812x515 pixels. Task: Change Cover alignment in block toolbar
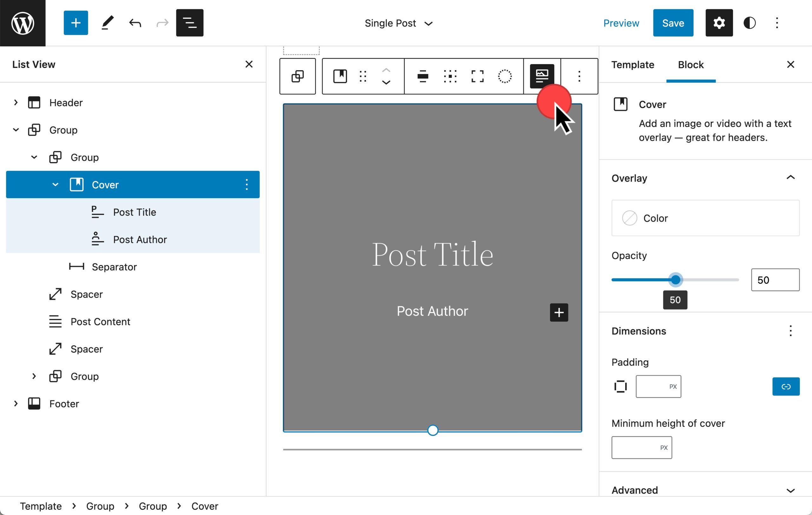[x=422, y=76]
